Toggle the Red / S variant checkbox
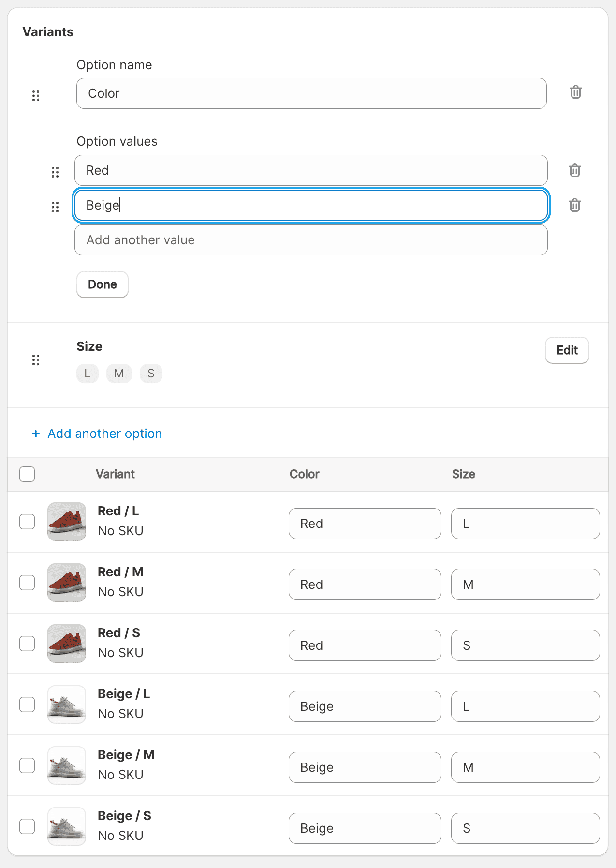This screenshot has width=616, height=868. 27,644
